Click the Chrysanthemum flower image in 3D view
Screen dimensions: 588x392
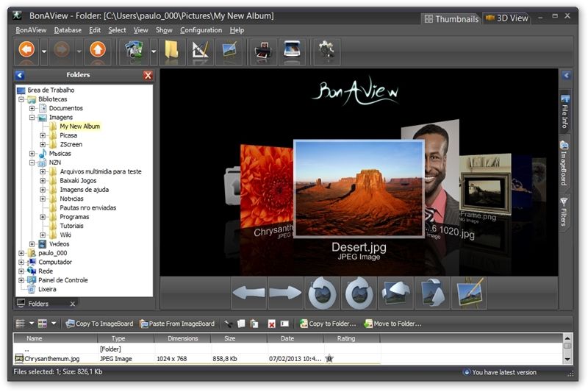(x=266, y=185)
